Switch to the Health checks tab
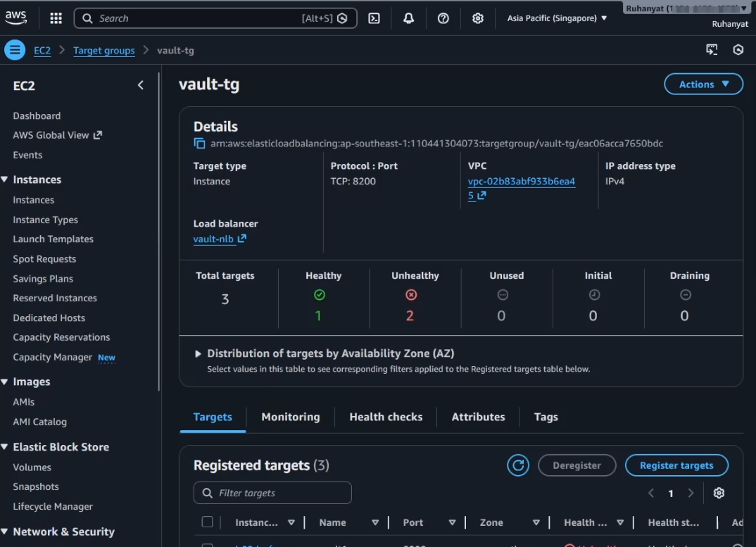This screenshot has height=547, width=756. pos(386,417)
